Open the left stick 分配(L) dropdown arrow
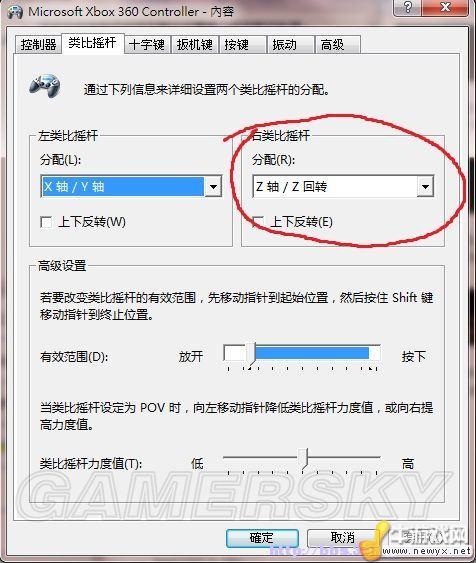The height and width of the screenshot is (563, 476). click(x=213, y=186)
